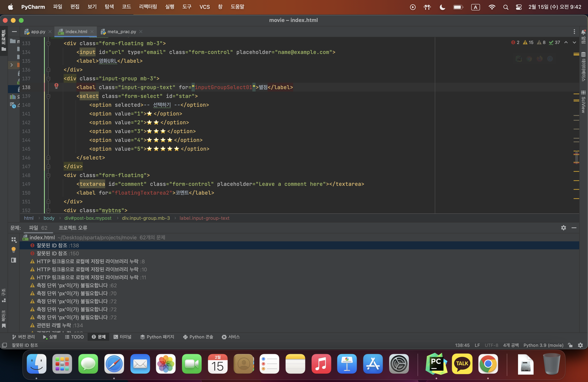Open the editor tabs three-dot menu
This screenshot has width=588, height=382.
click(x=574, y=32)
